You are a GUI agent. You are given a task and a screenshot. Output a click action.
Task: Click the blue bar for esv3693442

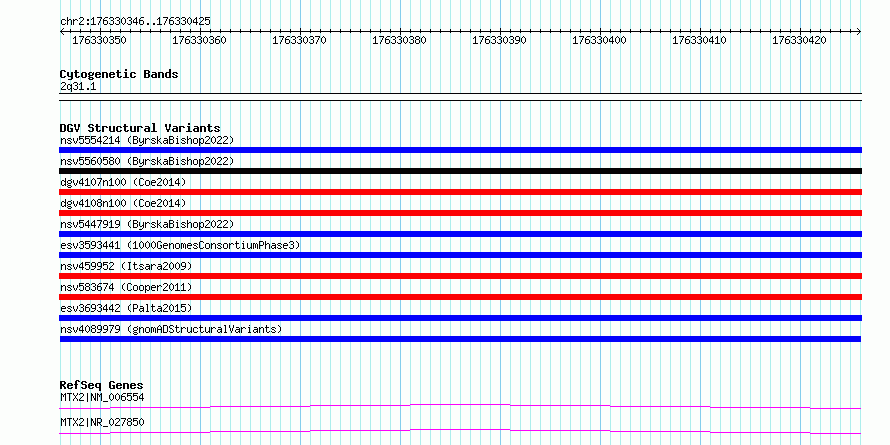[460, 318]
